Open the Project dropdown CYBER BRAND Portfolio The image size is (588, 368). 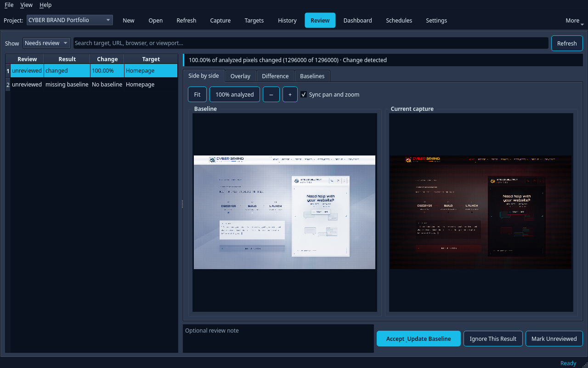point(69,20)
